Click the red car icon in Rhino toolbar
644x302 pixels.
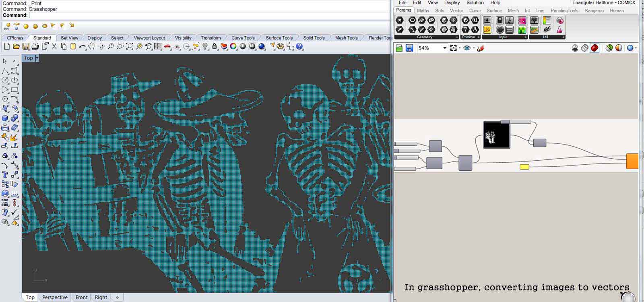coord(167,47)
